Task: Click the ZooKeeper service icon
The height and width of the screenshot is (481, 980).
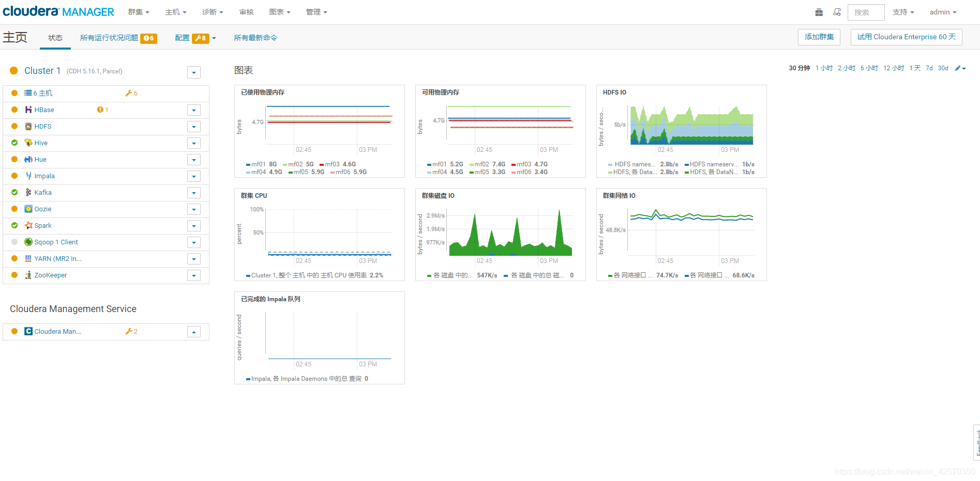Action: coord(28,275)
